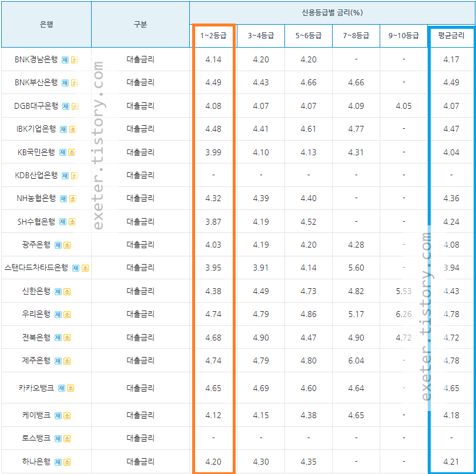Viewport: 476px width, 474px height.
Task: Click the yellow 소 icon beside 하나은행
Action: point(68,462)
